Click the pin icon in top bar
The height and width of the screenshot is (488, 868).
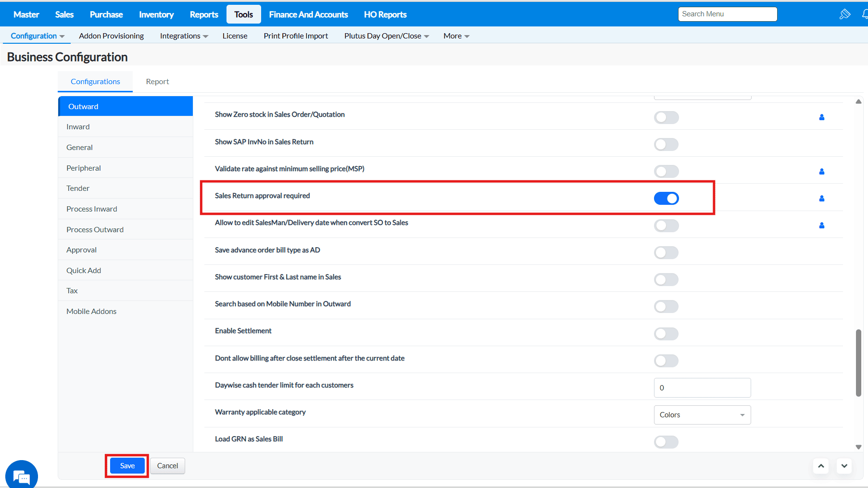point(845,14)
